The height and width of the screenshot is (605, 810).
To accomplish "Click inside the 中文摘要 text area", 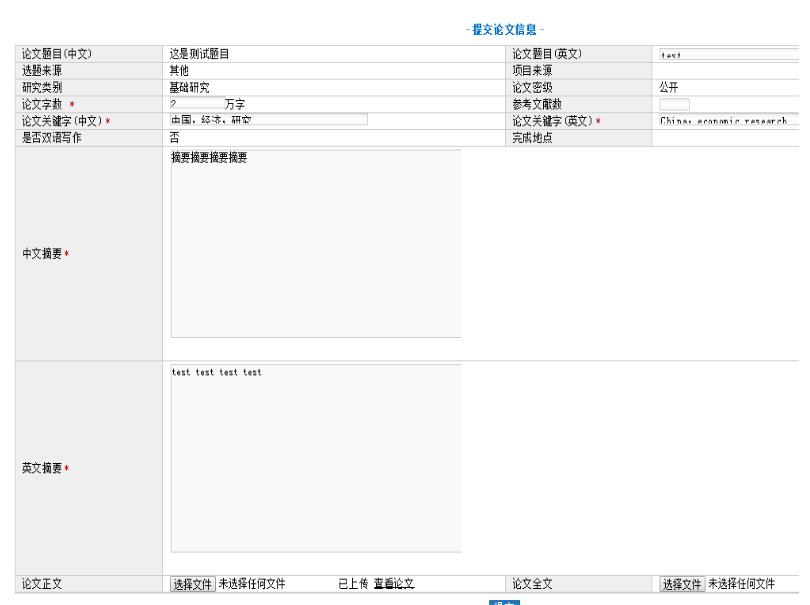I will click(x=315, y=243).
